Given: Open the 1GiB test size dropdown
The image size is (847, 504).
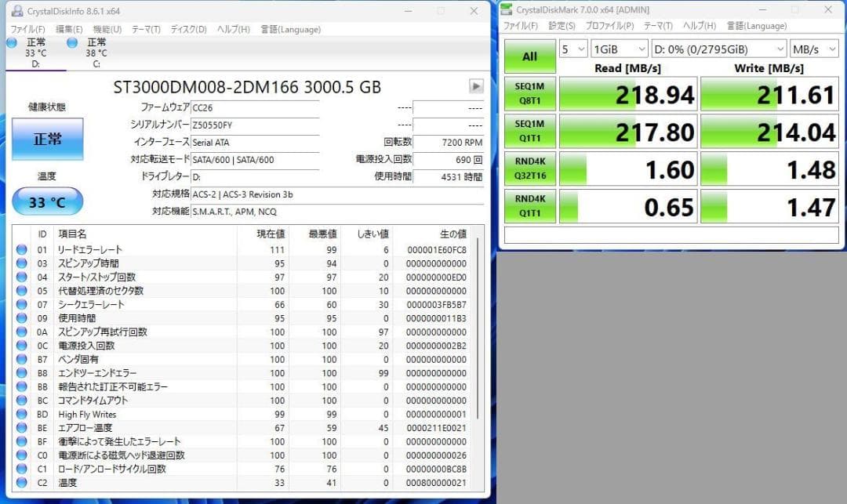Looking at the screenshot, I should (619, 49).
